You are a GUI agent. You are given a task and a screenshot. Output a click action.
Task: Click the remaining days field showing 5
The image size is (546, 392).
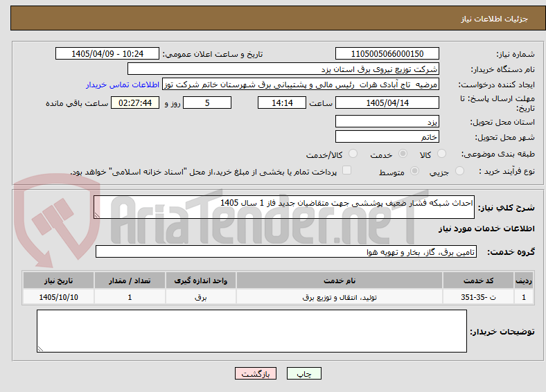[207, 103]
